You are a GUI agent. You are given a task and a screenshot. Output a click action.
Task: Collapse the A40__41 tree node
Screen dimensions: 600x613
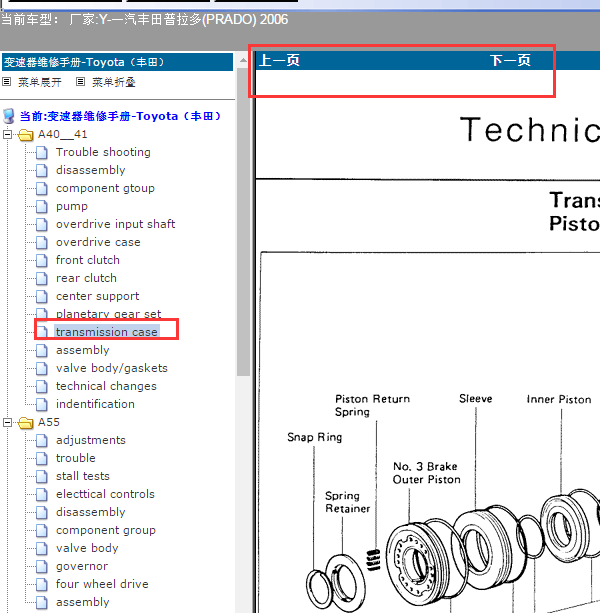(x=7, y=134)
